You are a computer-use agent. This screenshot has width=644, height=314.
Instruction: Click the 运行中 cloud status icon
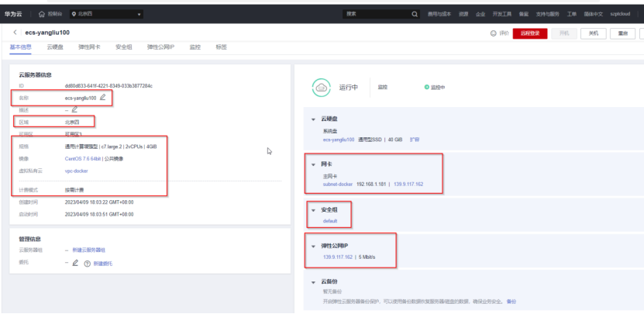point(322,87)
